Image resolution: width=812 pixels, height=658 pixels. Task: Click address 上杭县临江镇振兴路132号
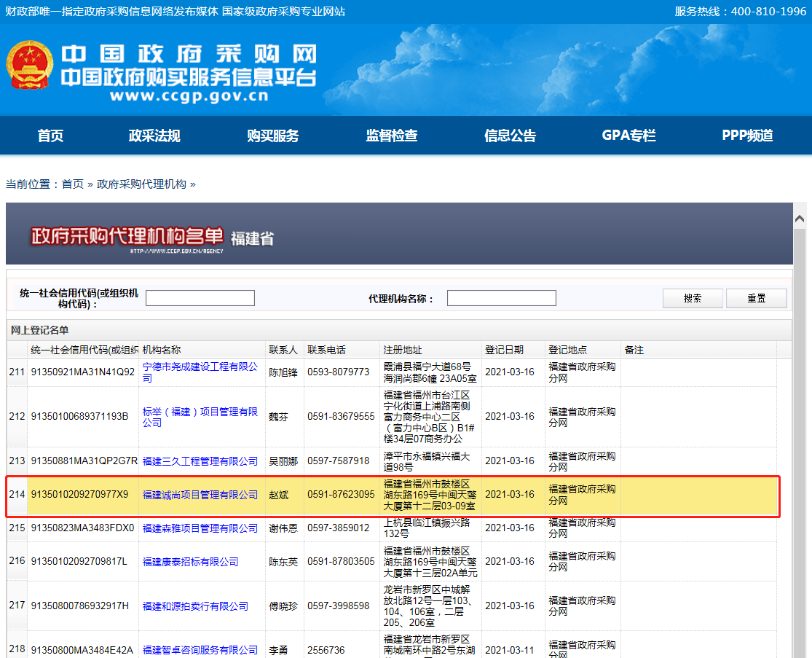click(427, 528)
